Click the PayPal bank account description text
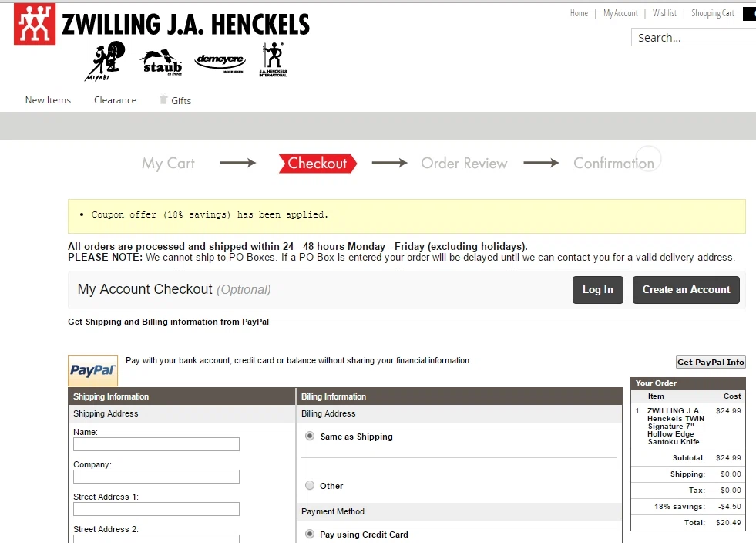The image size is (756, 543). [298, 360]
